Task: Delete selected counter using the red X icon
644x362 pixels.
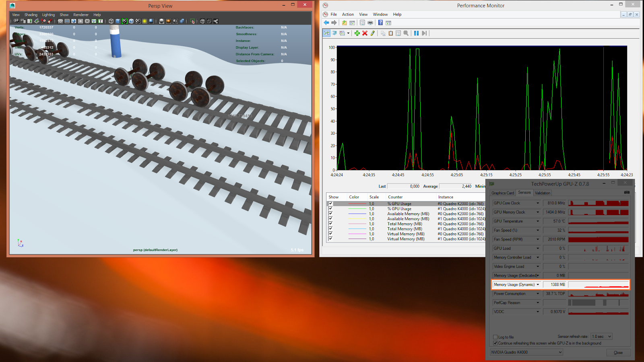Action: coord(364,33)
